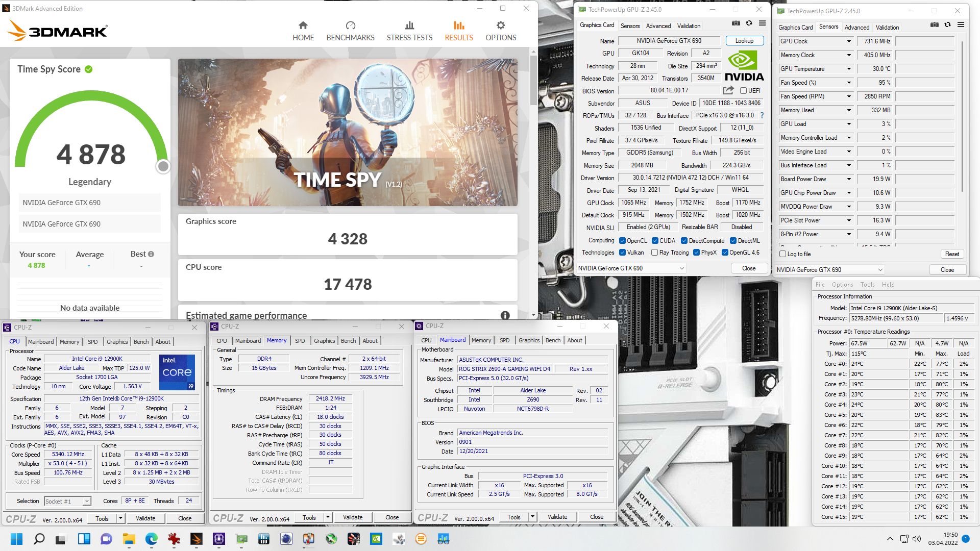Toggle the Vulkan checkbox
This screenshot has height=551, width=980.
pyautogui.click(x=622, y=253)
